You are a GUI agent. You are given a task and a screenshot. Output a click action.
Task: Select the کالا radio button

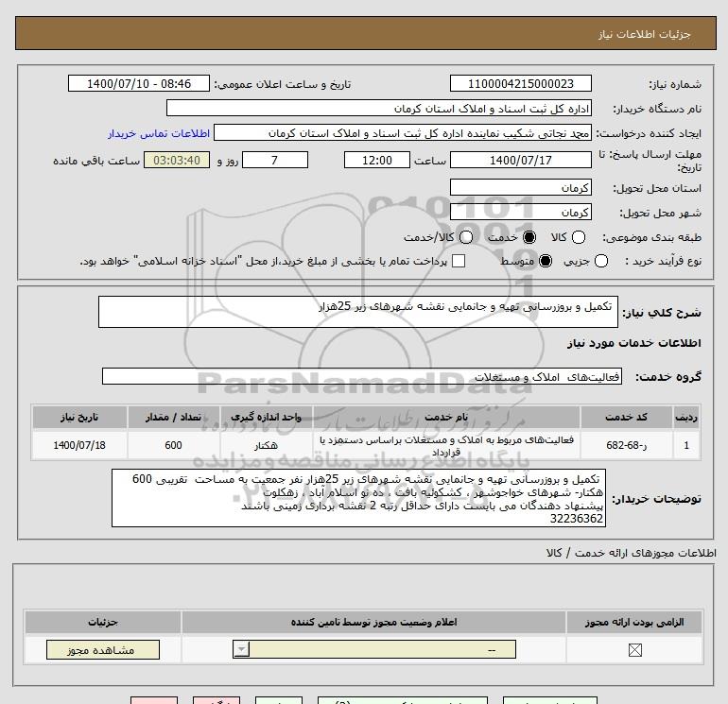(579, 237)
